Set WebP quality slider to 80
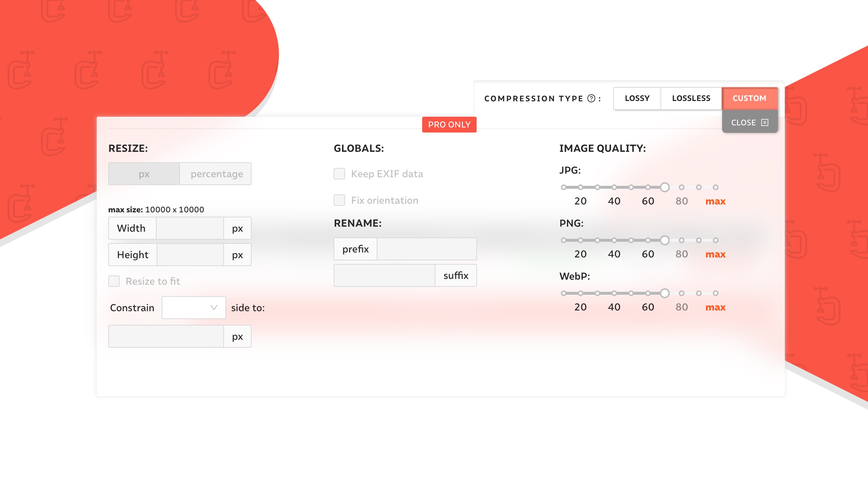This screenshot has width=868, height=482. pos(682,293)
